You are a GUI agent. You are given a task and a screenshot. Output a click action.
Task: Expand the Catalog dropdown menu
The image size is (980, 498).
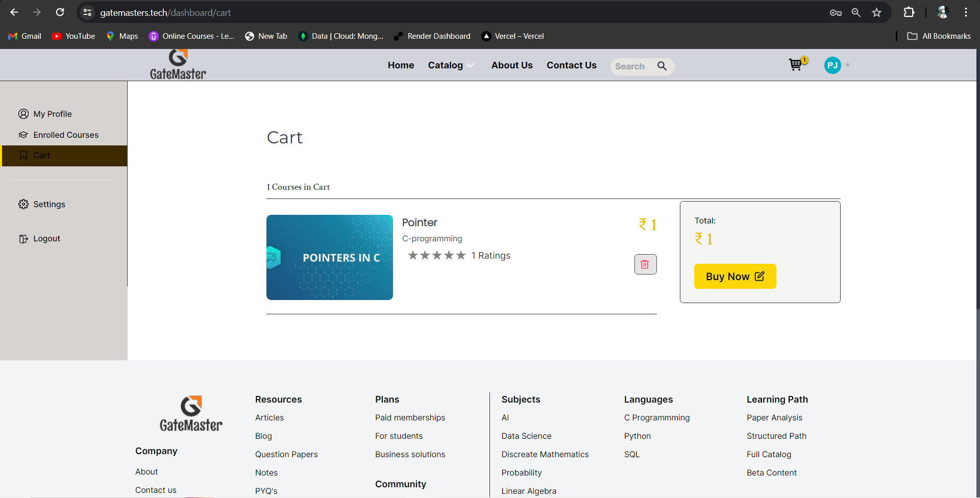click(451, 65)
